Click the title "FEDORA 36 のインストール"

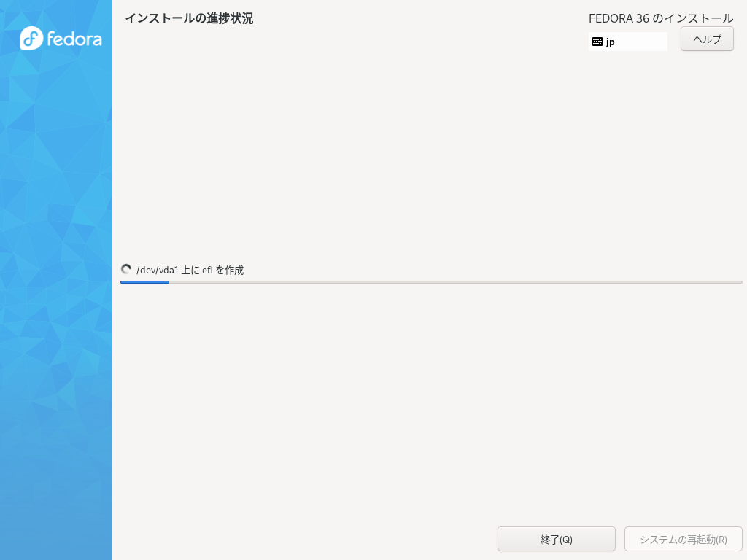click(x=661, y=18)
